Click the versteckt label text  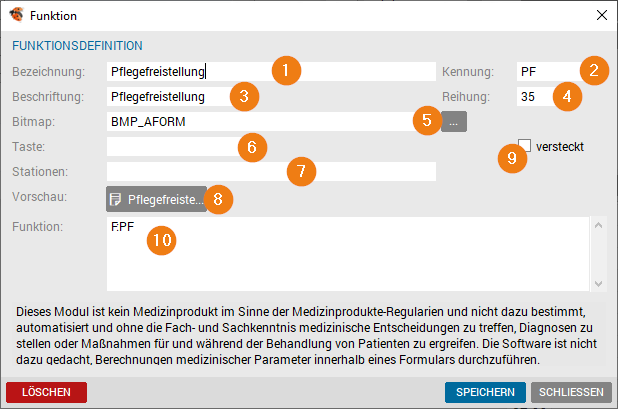[560, 147]
